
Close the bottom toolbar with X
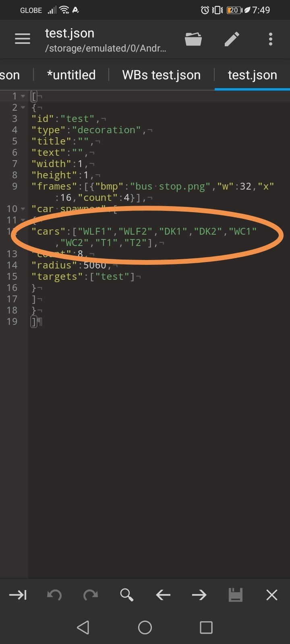pos(272,595)
